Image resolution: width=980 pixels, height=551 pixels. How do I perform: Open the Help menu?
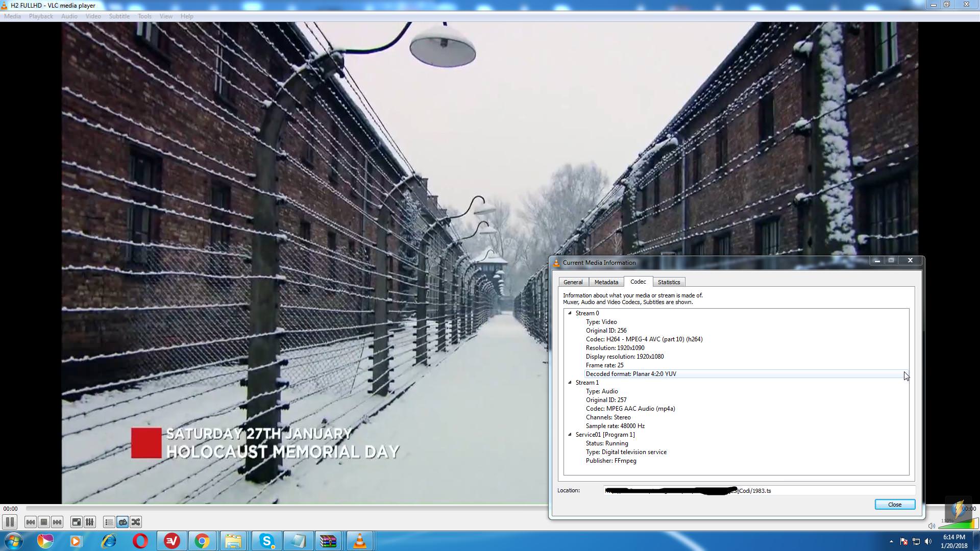tap(187, 16)
